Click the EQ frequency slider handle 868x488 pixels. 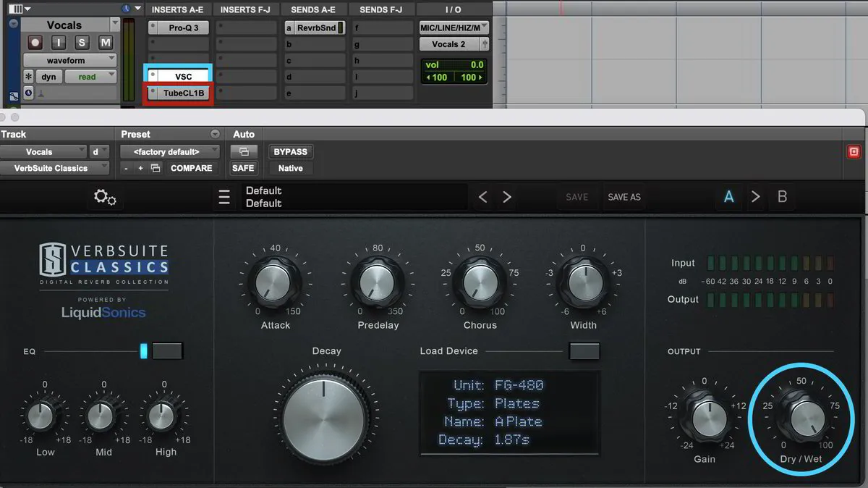143,350
